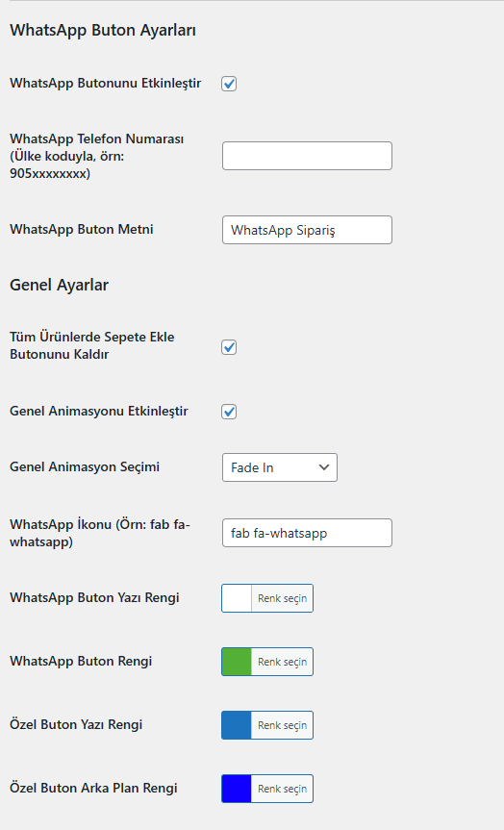Click Renk seçin for WhatsApp Buton Rengi

click(282, 662)
